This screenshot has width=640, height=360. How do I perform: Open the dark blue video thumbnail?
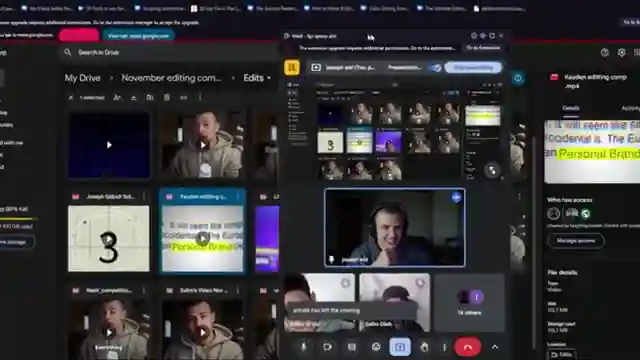coord(109,145)
